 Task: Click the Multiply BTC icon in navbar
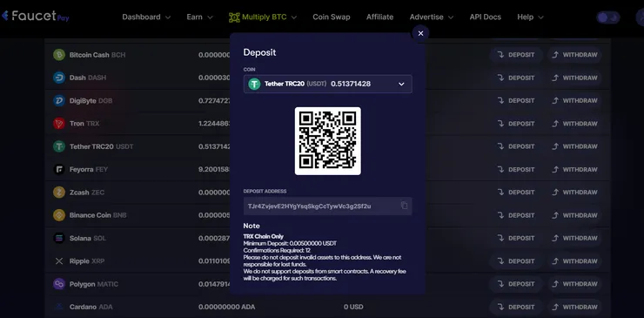(x=234, y=17)
